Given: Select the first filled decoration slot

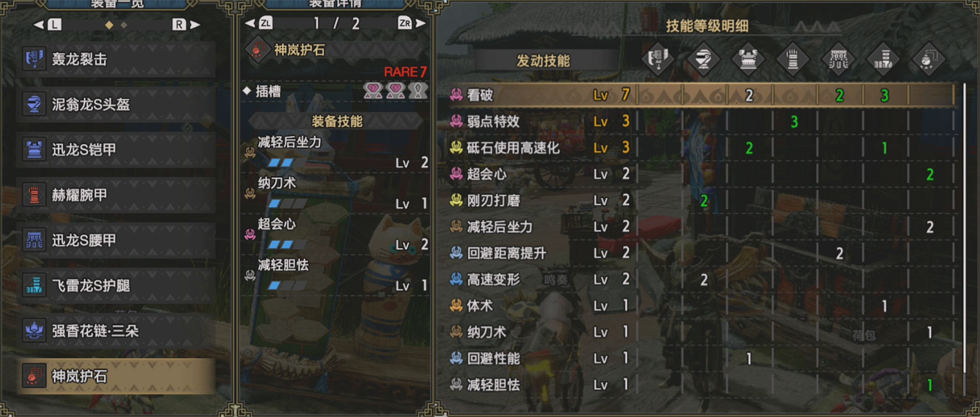Looking at the screenshot, I should point(373,91).
